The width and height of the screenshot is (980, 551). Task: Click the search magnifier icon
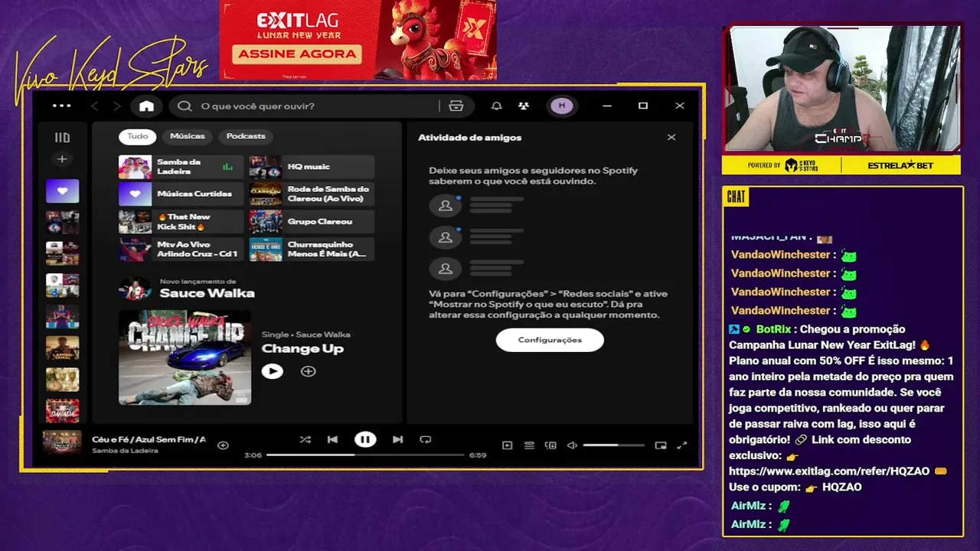[185, 106]
